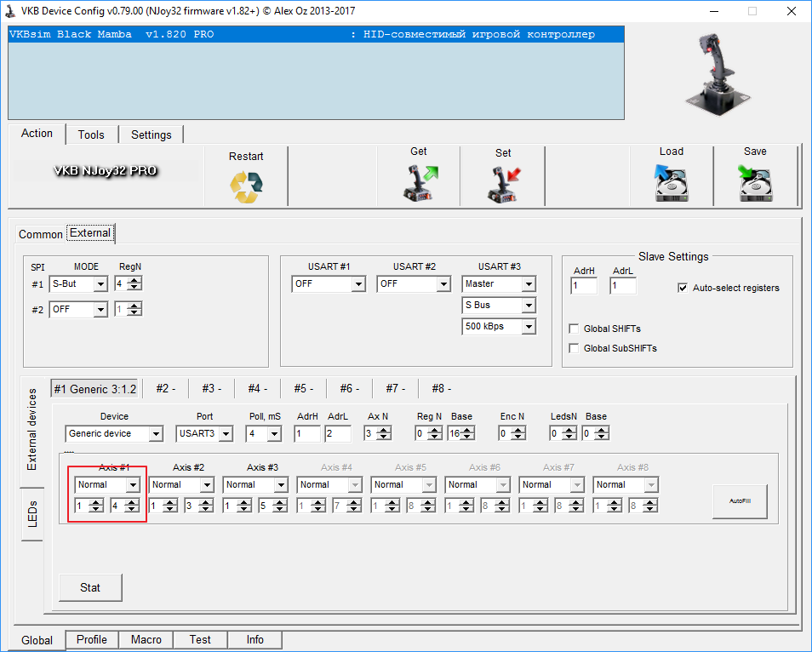The image size is (812, 652).
Task: Enable the Global SubSHIFTs checkbox
Action: pyautogui.click(x=574, y=348)
